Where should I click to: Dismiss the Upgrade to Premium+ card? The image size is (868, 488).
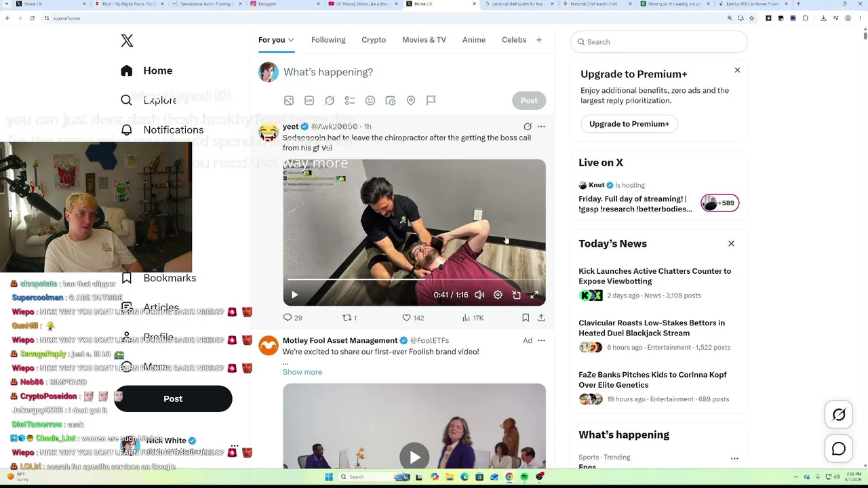[x=737, y=70]
